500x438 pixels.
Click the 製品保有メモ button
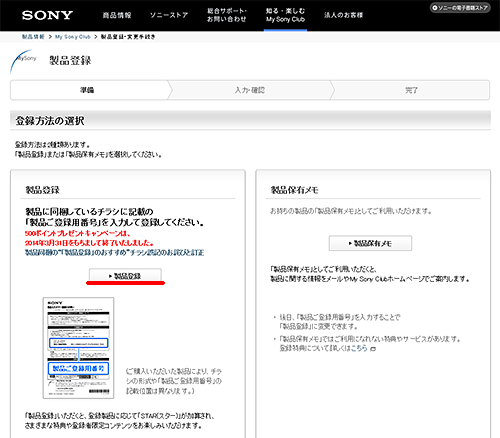click(x=370, y=243)
